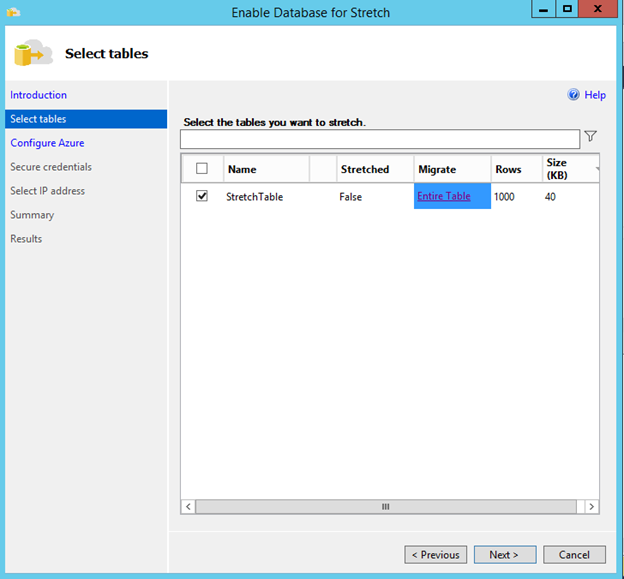This screenshot has height=579, width=624.
Task: Click the Next button
Action: (505, 554)
